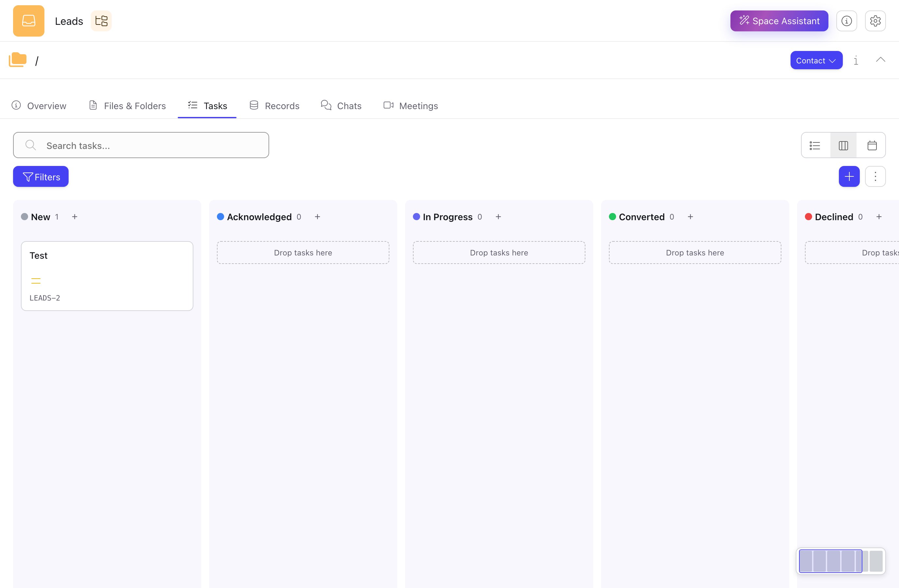899x588 pixels.
Task: Click the orange Leads inbox icon
Action: pyautogui.click(x=29, y=21)
